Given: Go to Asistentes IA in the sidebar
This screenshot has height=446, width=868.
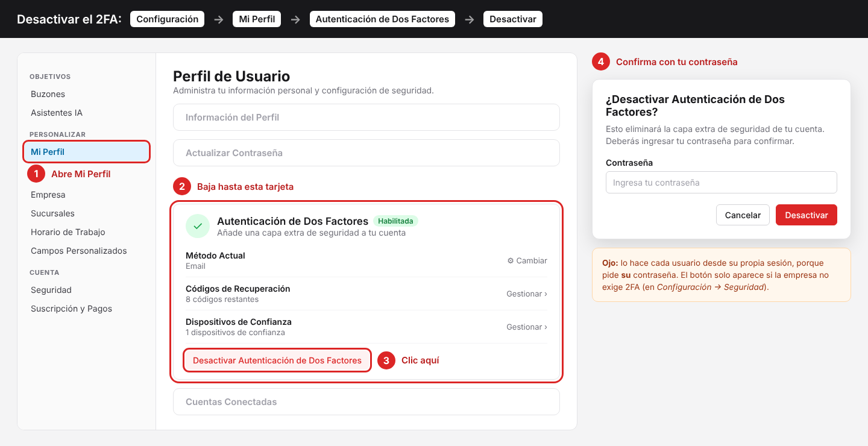Looking at the screenshot, I should tap(57, 113).
